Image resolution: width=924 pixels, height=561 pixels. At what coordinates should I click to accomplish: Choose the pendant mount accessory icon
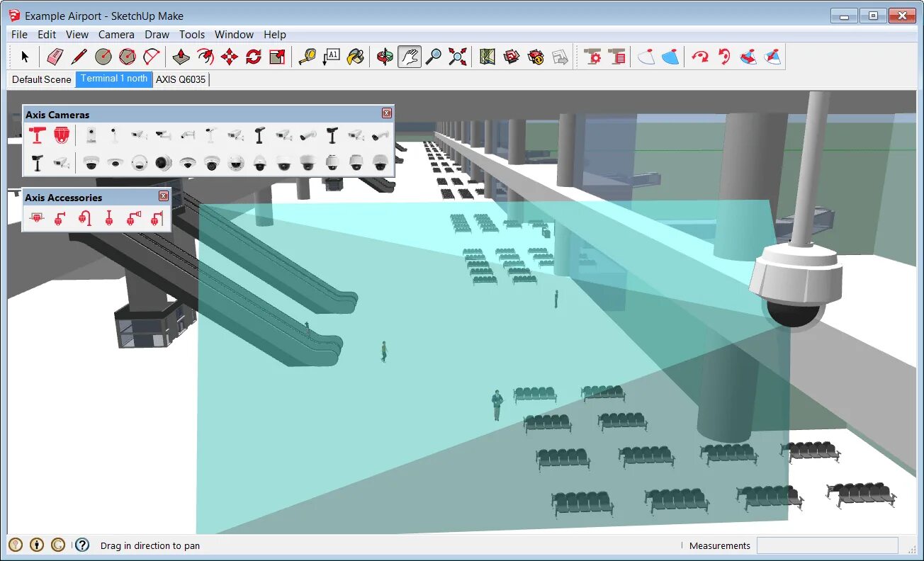108,219
